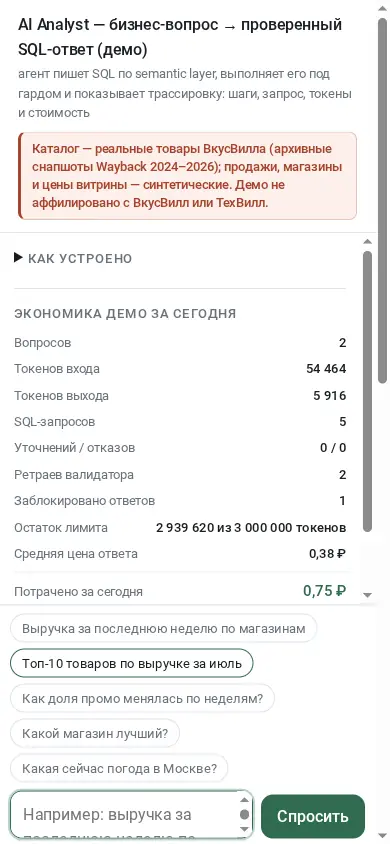The width and height of the screenshot is (390, 844).
Task: Pick the Как доля промо менялась по неделям suggestion
Action: (143, 698)
